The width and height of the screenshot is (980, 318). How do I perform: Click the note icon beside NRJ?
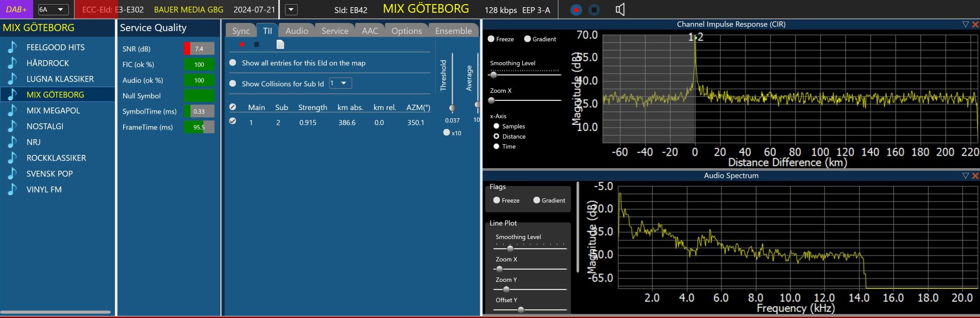click(x=12, y=142)
